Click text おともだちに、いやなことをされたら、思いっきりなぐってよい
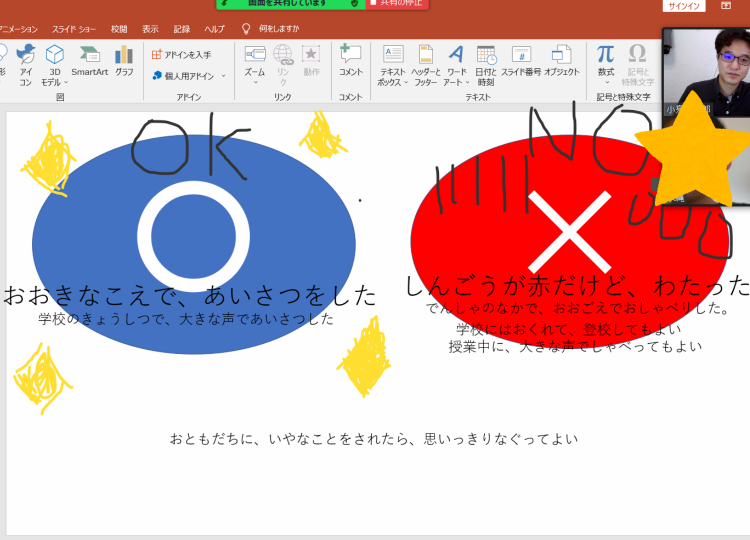 pyautogui.click(x=374, y=439)
